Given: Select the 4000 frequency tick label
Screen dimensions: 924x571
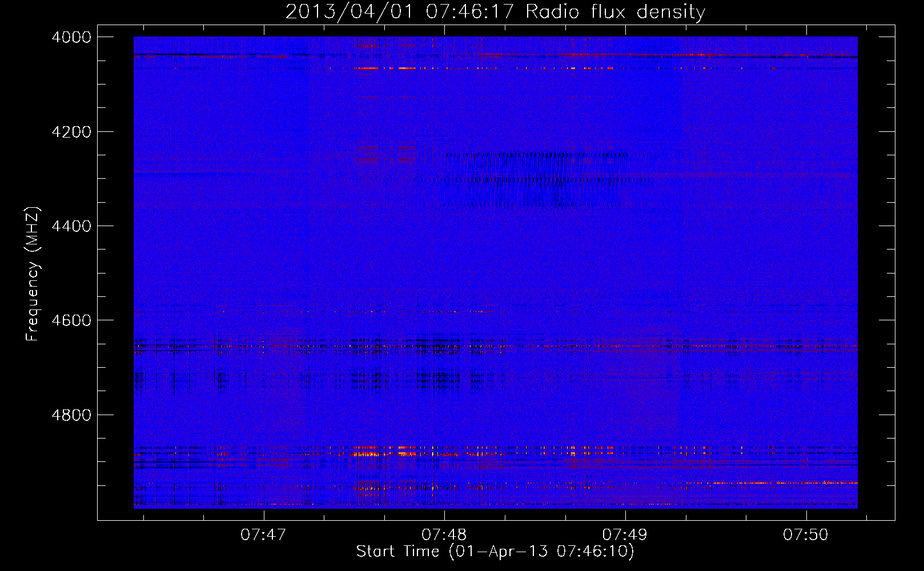Looking at the screenshot, I should click(x=71, y=37).
